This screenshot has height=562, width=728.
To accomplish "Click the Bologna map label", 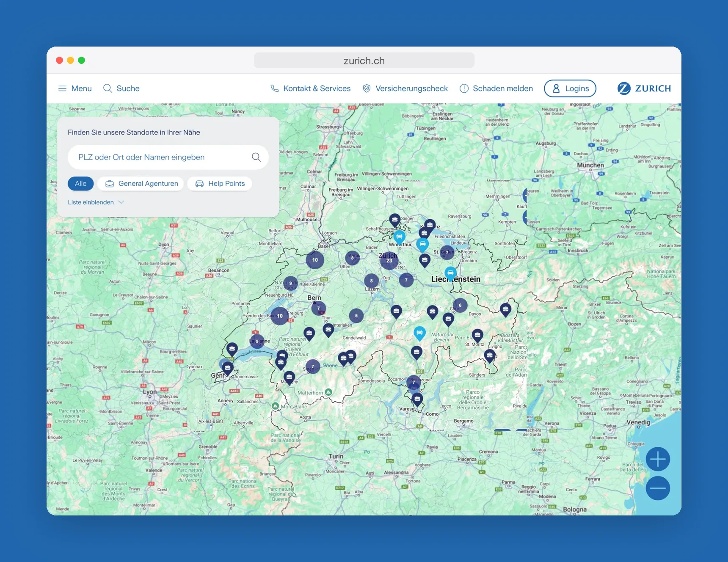I will coord(575,510).
